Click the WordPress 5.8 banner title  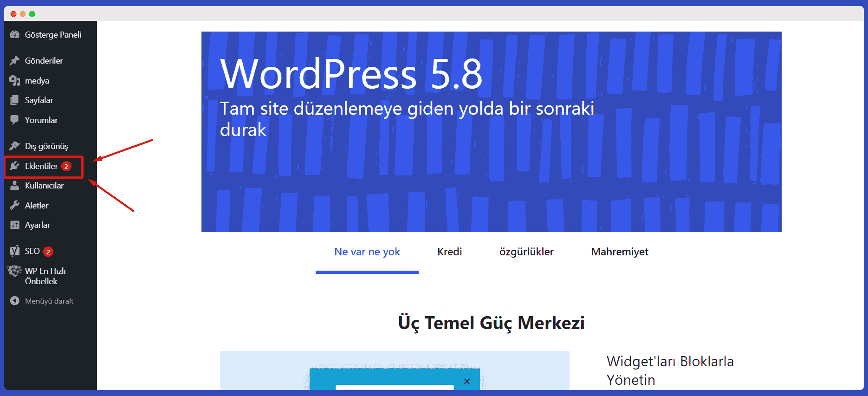(x=351, y=74)
